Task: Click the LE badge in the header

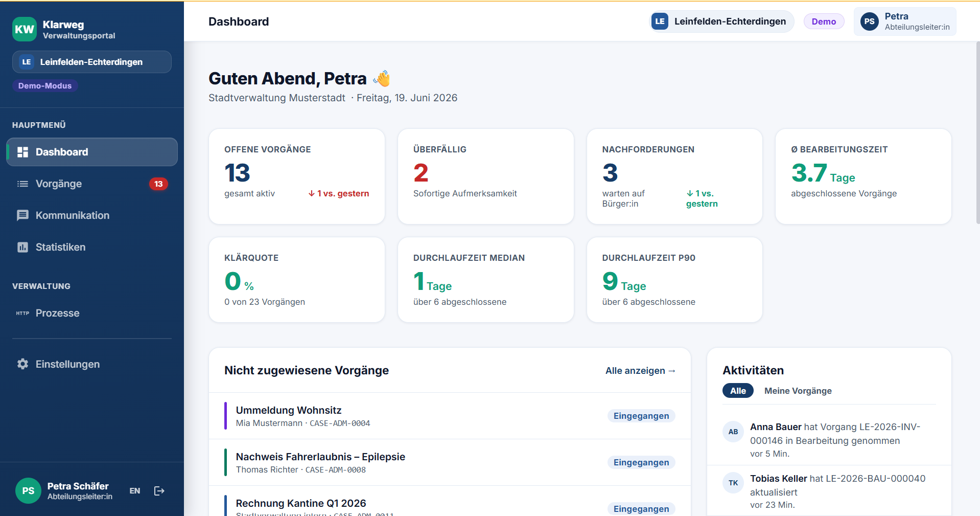Action: pyautogui.click(x=660, y=21)
